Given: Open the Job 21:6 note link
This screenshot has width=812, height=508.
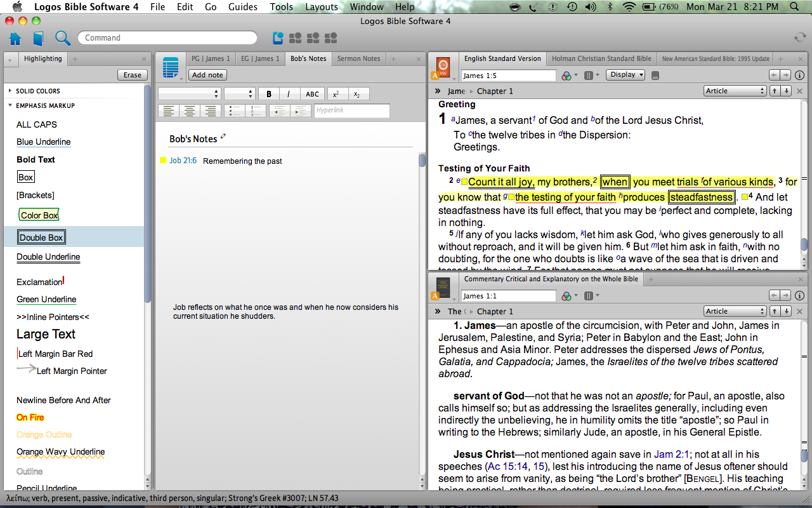Looking at the screenshot, I should 183,161.
